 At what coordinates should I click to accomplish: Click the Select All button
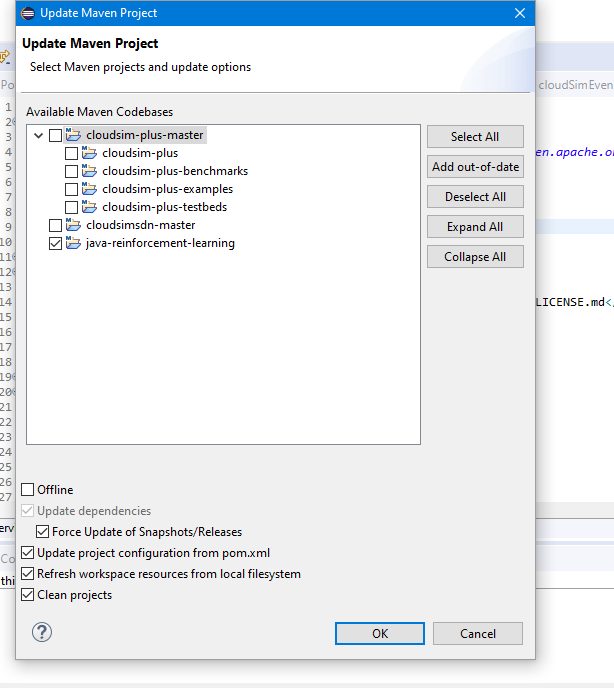(475, 136)
